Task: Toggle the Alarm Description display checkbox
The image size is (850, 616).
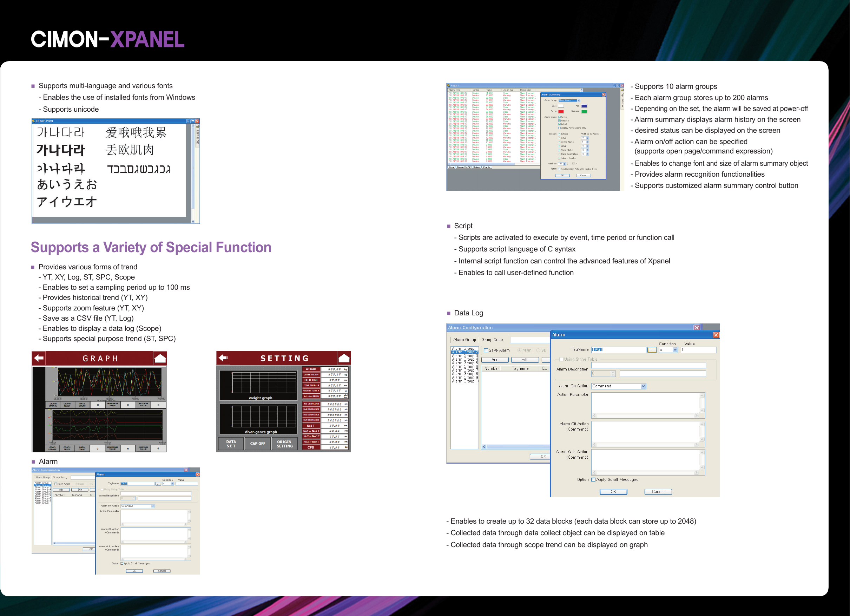Action: click(559, 154)
